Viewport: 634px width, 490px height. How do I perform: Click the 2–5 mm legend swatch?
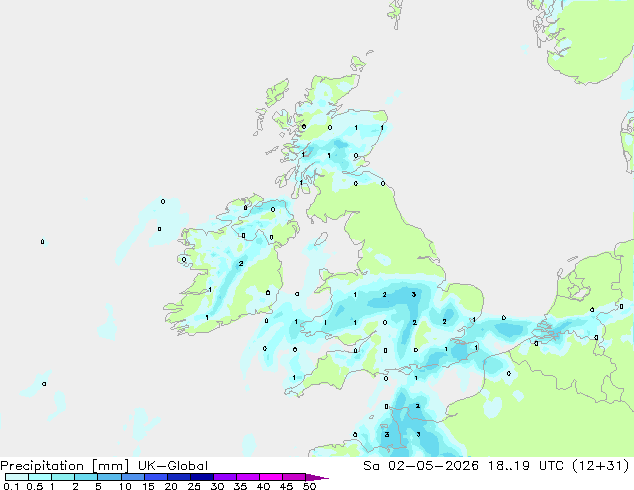tap(86, 477)
